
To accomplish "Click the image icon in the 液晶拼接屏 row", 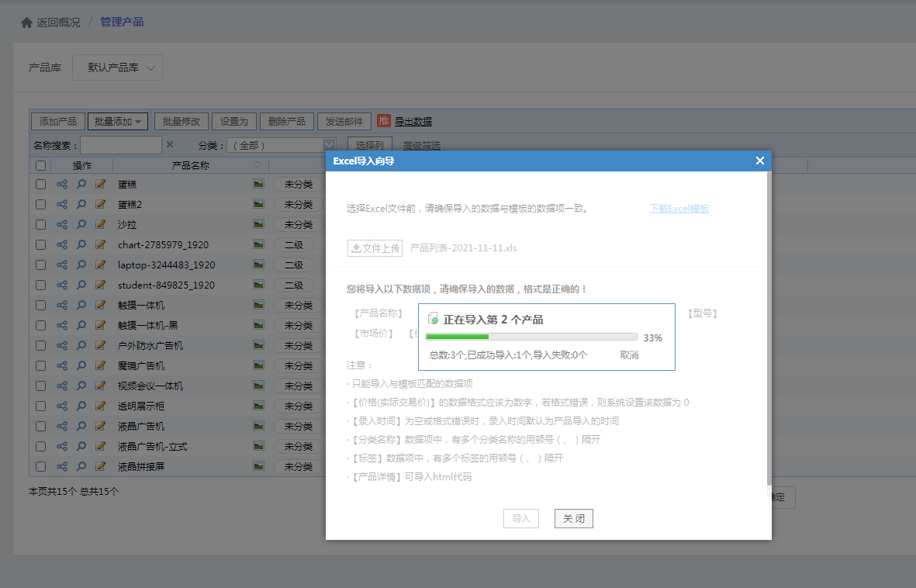I will point(258,466).
